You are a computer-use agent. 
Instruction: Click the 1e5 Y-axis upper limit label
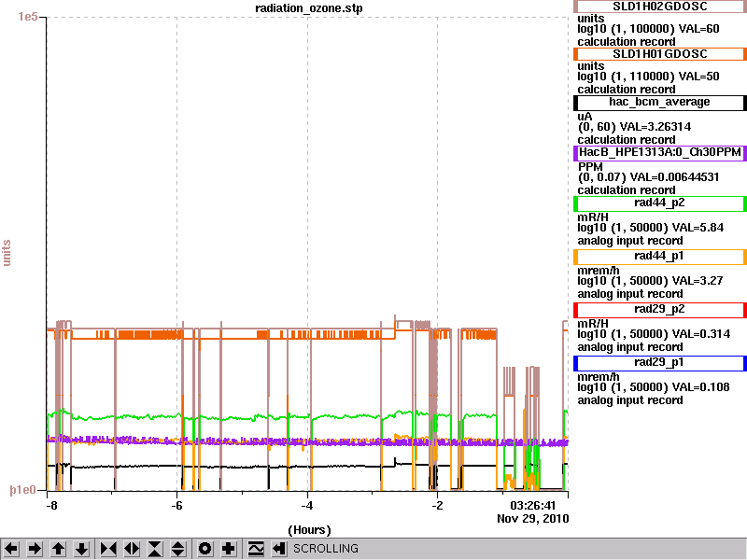[28, 17]
